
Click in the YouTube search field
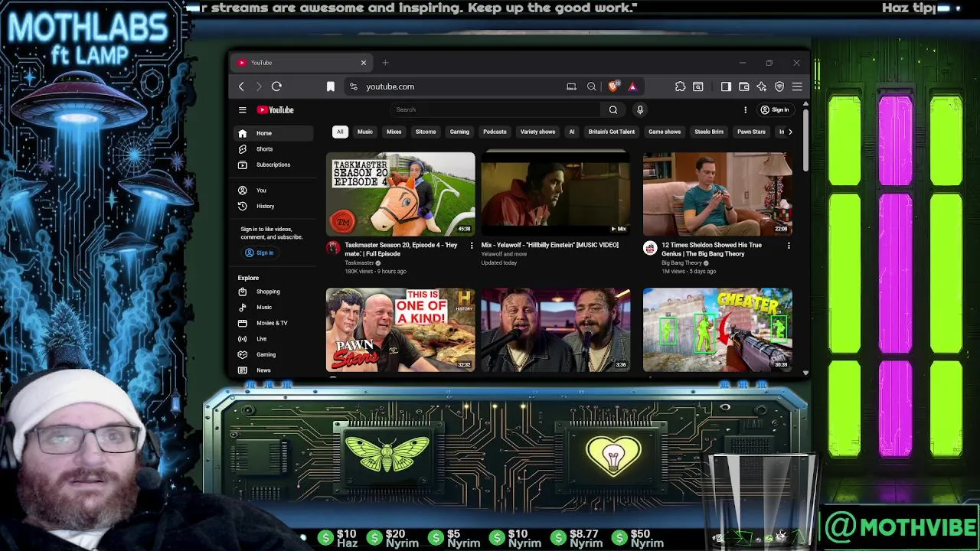[x=497, y=109]
